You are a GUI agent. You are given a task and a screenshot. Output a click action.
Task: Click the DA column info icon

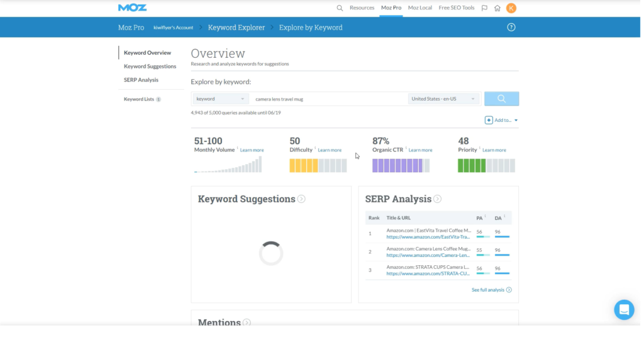click(504, 216)
